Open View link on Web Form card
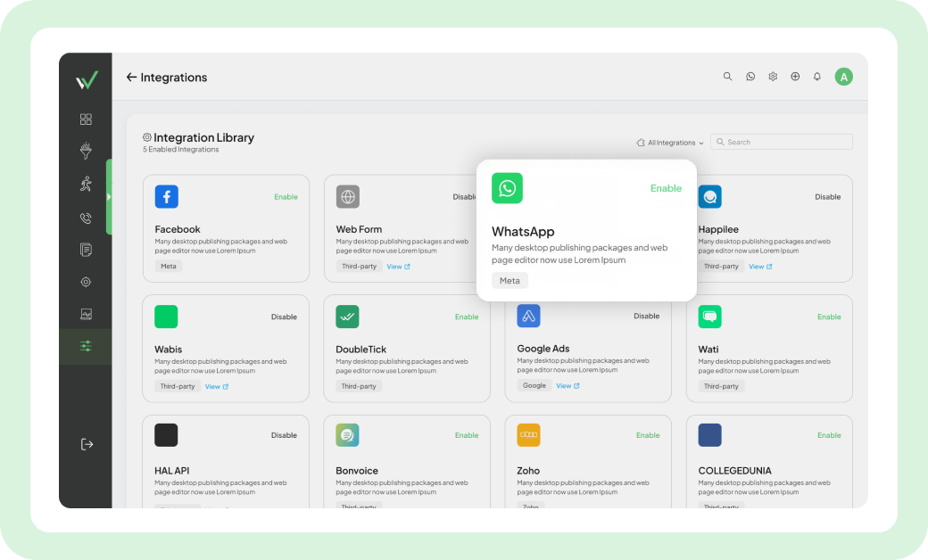The image size is (928, 560). pyautogui.click(x=398, y=267)
